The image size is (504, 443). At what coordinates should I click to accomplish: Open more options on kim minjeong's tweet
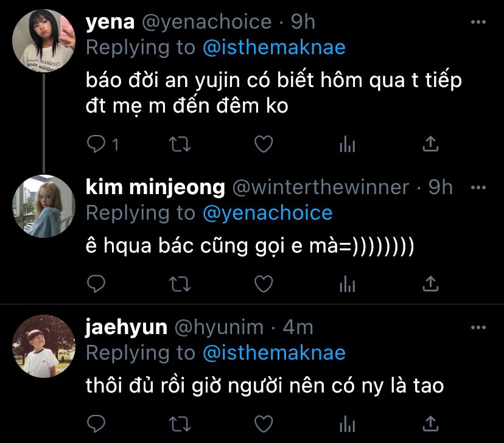coord(479,187)
